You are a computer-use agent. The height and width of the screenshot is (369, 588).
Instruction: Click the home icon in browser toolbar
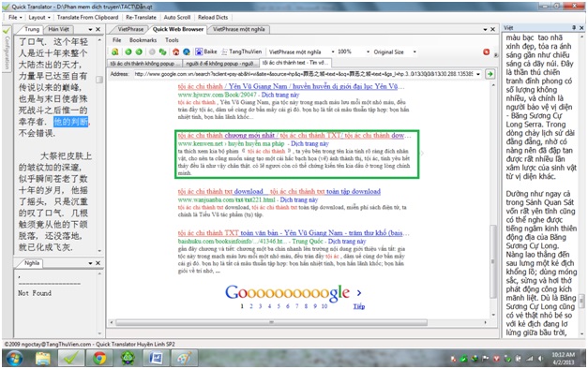[x=176, y=52]
